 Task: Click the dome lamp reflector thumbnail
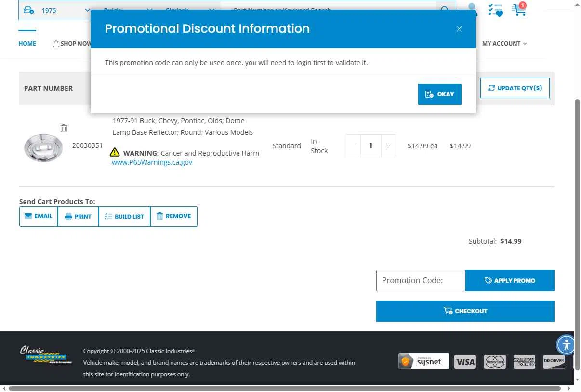[x=43, y=147]
